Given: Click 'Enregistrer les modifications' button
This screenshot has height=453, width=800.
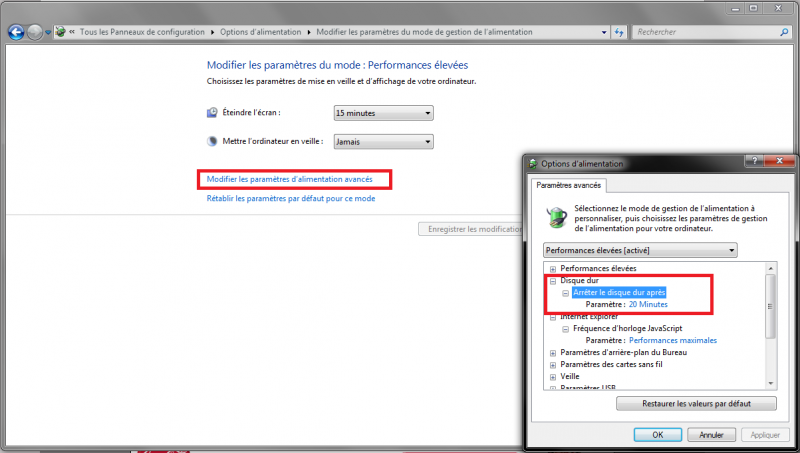Looking at the screenshot, I should point(471,229).
